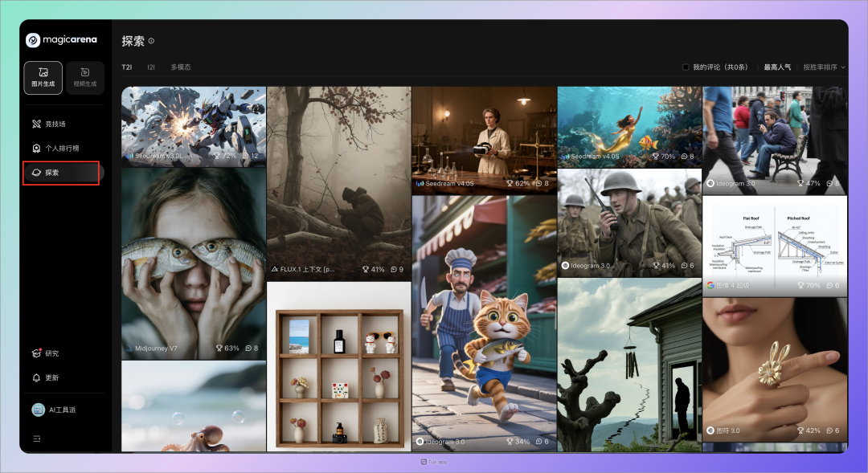Click Google logo on roof diagram card
The width and height of the screenshot is (868, 473).
point(710,285)
